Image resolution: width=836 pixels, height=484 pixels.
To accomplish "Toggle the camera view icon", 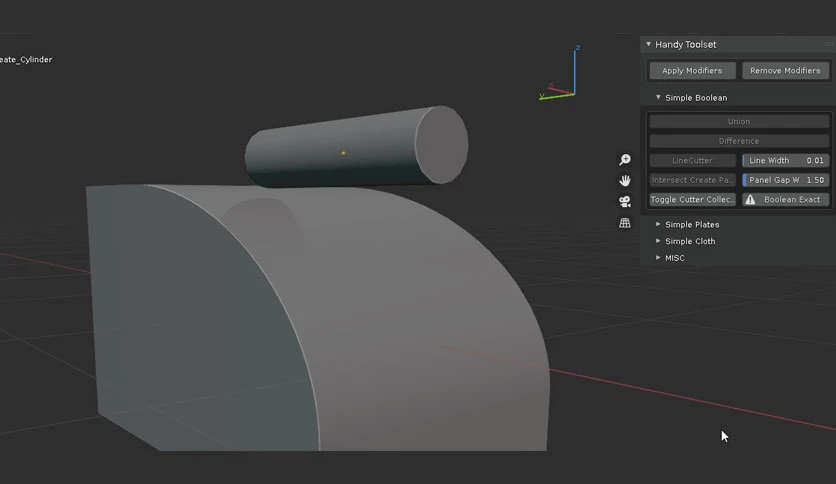I will click(x=625, y=201).
